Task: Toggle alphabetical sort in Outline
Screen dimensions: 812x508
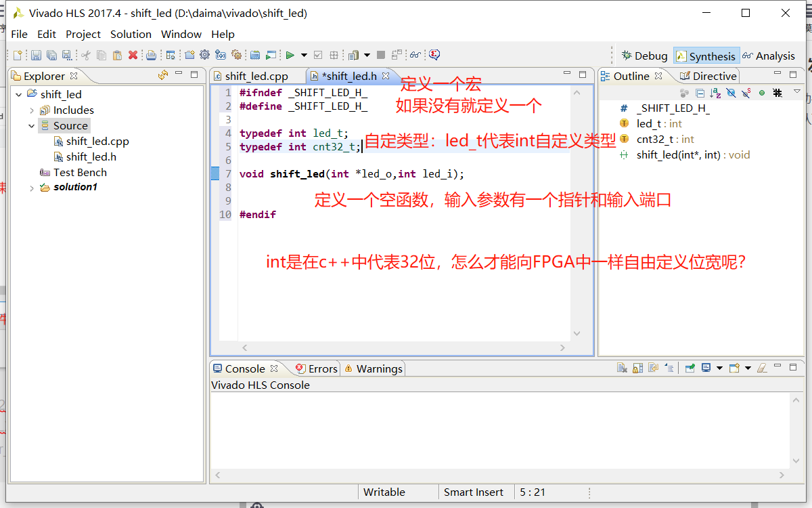Action: tap(715, 93)
